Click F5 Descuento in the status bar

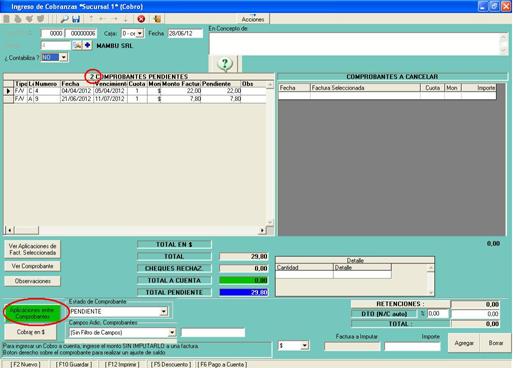[171, 364]
